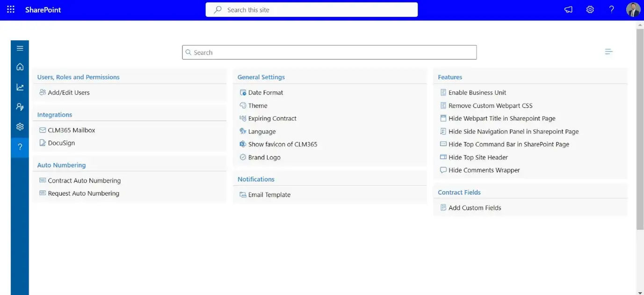Click the Enable Business Unit icon

pyautogui.click(x=443, y=93)
